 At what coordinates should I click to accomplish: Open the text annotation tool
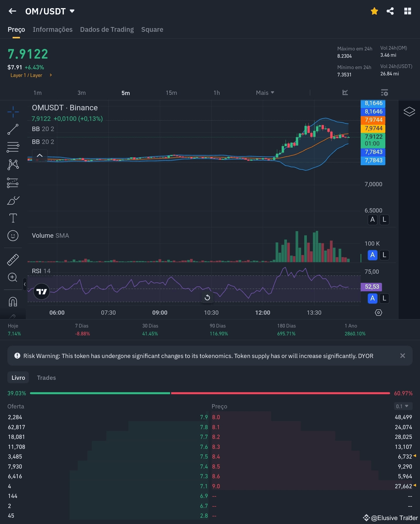(x=13, y=217)
